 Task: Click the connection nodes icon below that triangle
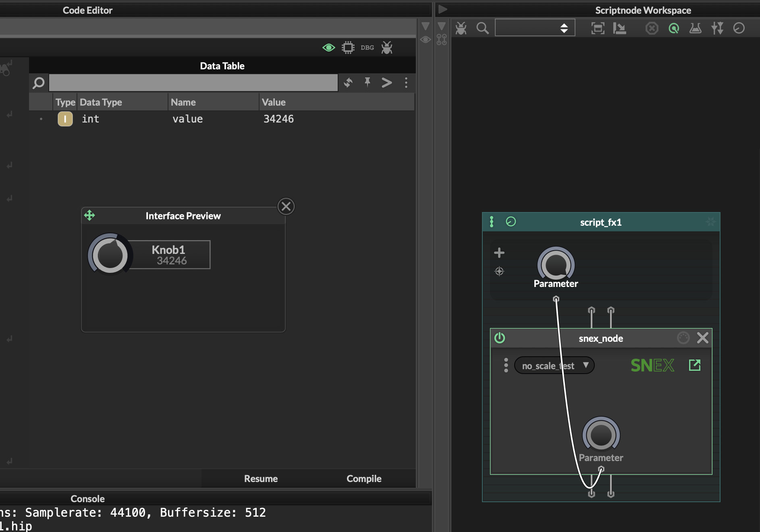pyautogui.click(x=442, y=39)
